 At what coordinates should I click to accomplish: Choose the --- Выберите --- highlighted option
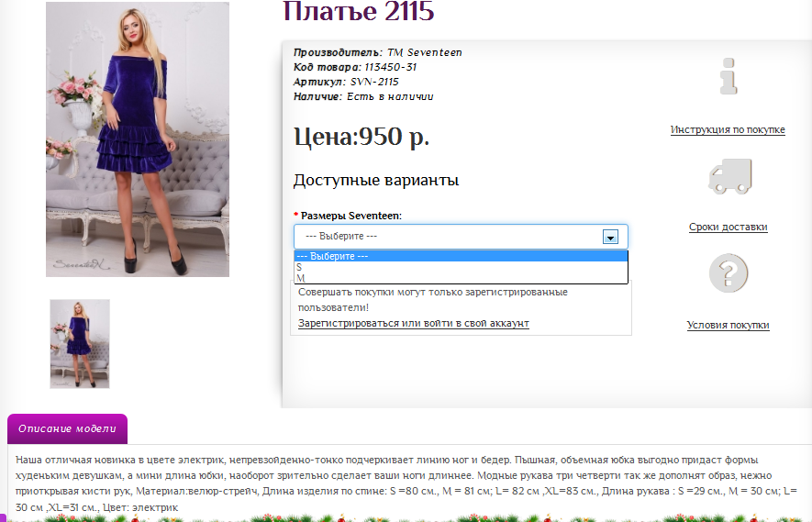point(461,256)
